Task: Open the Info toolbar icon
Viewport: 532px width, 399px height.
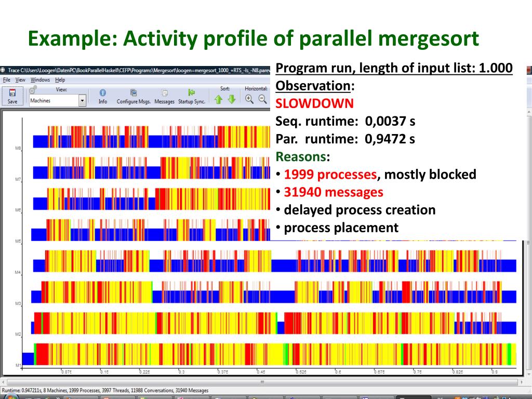Action: point(102,92)
